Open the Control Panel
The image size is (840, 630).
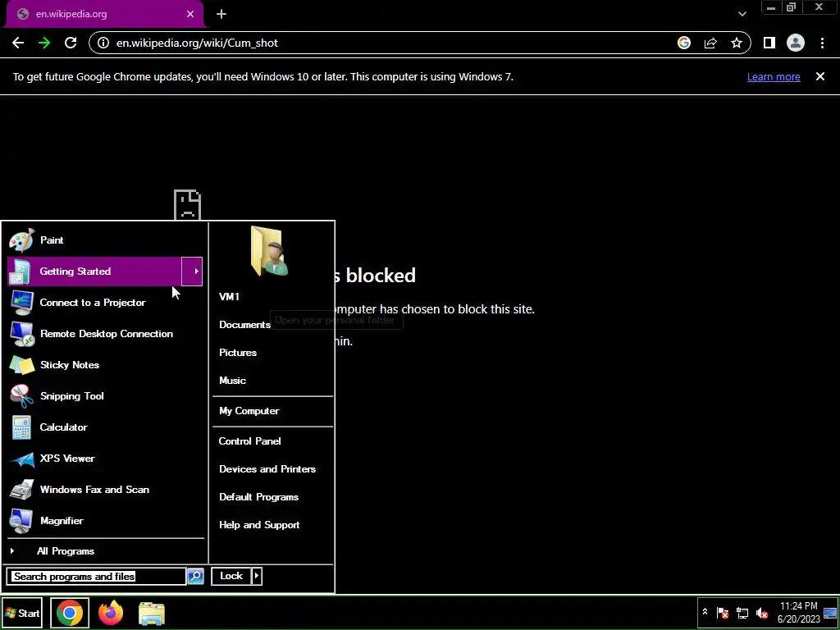tap(272, 441)
